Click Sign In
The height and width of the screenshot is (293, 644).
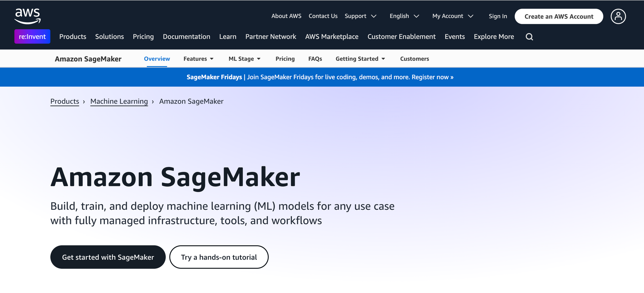498,16
